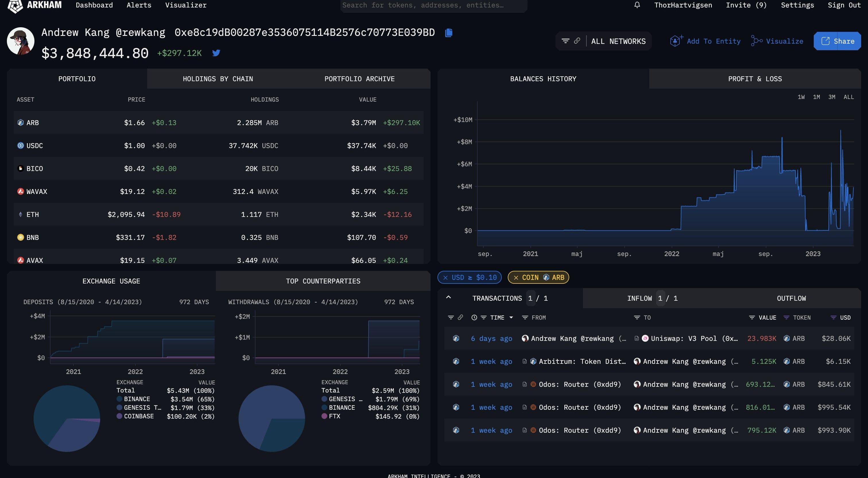
Task: Open Andrew Kang's Twitter bird icon
Action: point(216,53)
